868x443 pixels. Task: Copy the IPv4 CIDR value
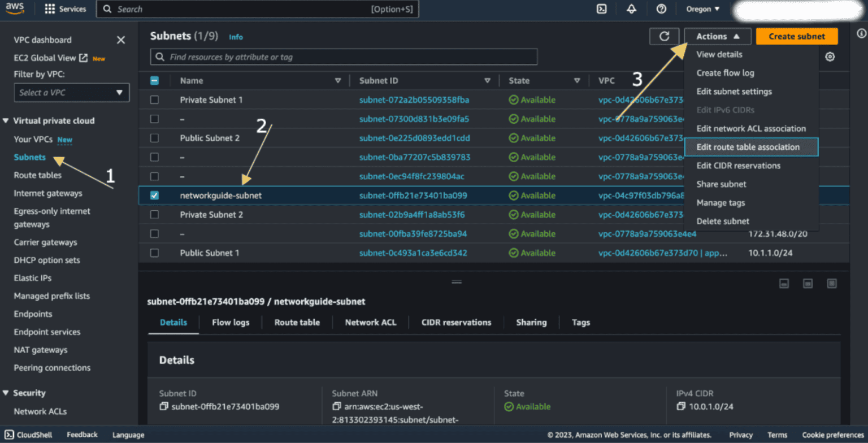[680, 406]
